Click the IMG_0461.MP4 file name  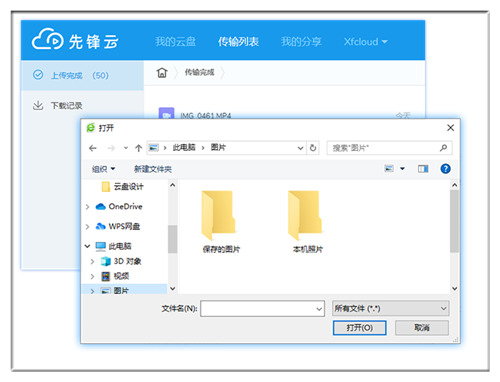pos(205,115)
